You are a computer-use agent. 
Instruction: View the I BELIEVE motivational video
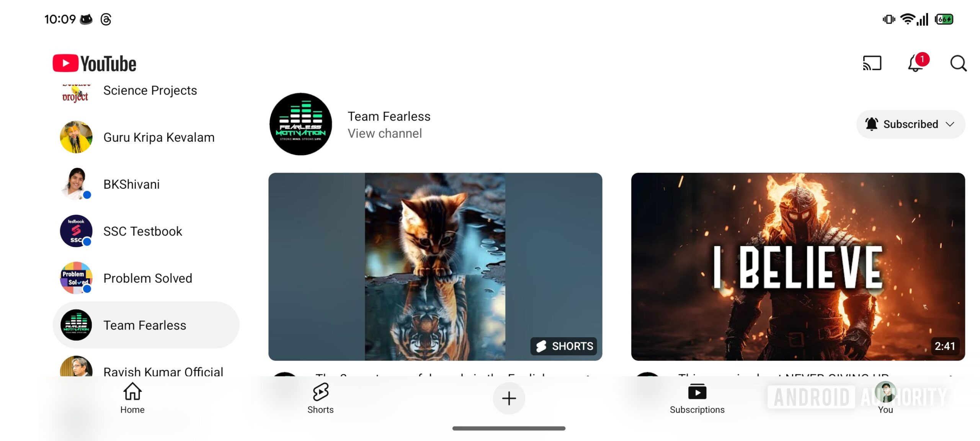coord(798,265)
